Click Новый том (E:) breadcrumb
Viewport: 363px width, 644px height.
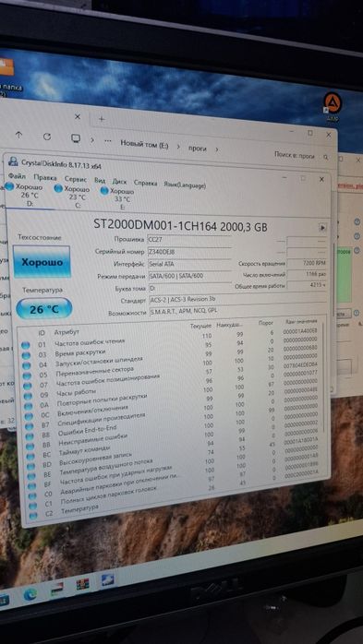(144, 144)
